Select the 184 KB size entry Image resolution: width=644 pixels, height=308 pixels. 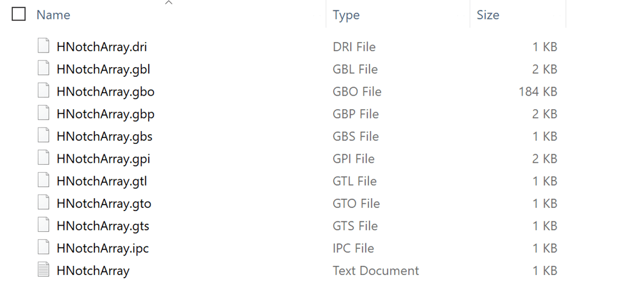[537, 91]
